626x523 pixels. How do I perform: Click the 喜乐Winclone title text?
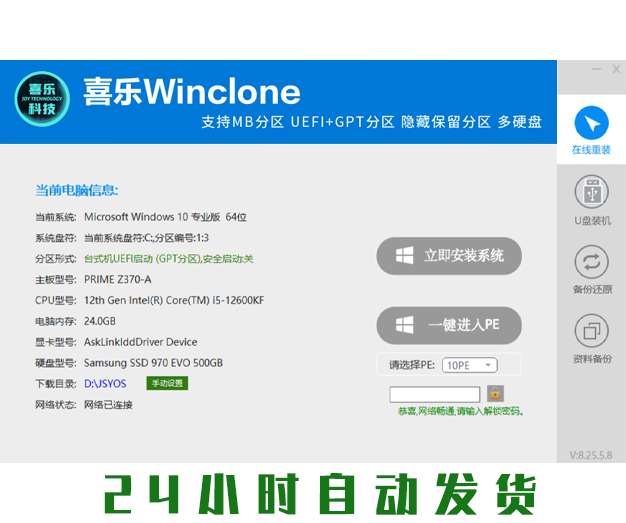(x=192, y=91)
